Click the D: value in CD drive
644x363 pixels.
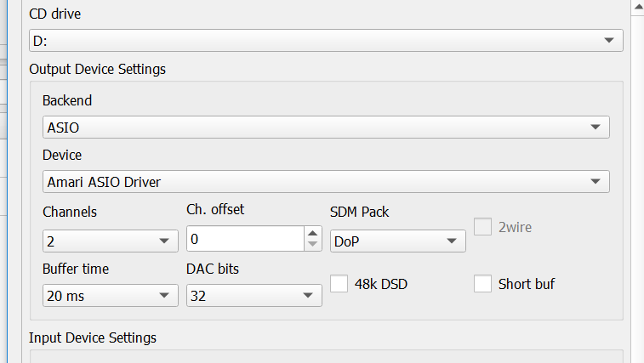click(x=41, y=41)
